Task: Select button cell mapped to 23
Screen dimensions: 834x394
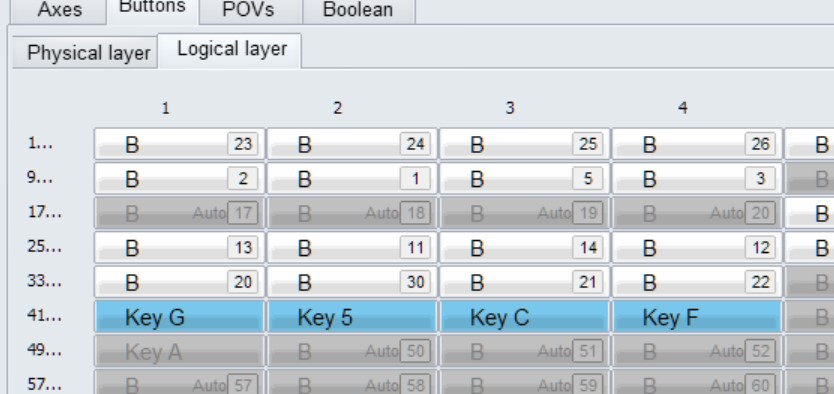Action: click(x=179, y=144)
